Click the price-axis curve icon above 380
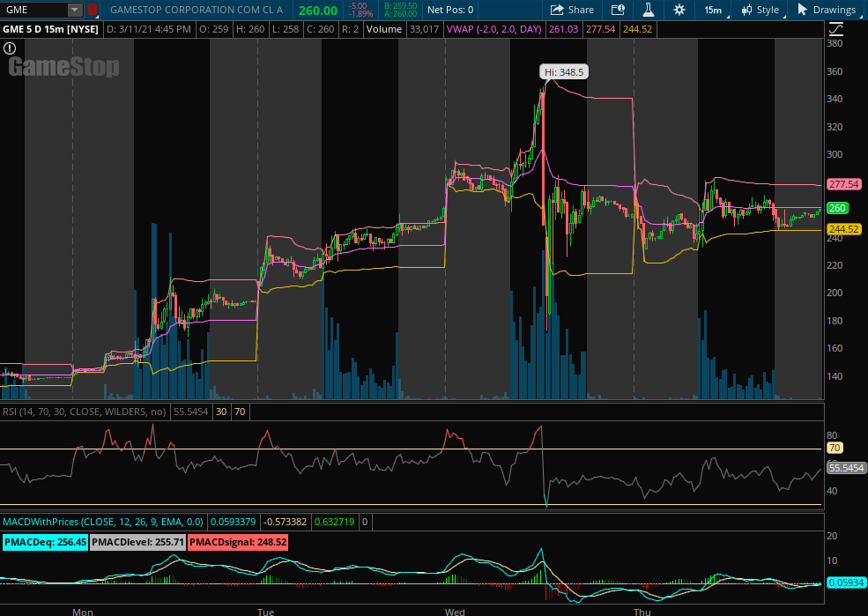Screen dimensions: 868x616 (836, 29)
